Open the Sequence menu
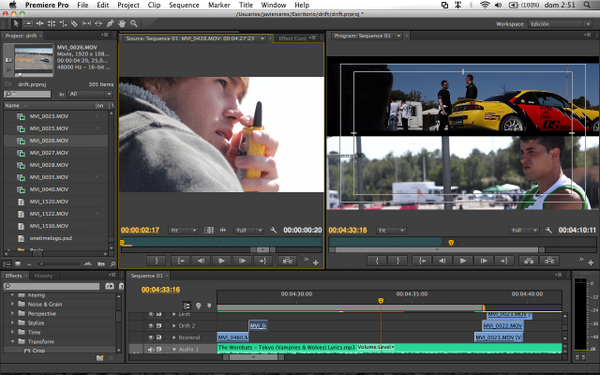Screen dimensions: 600x375 [184, 5]
